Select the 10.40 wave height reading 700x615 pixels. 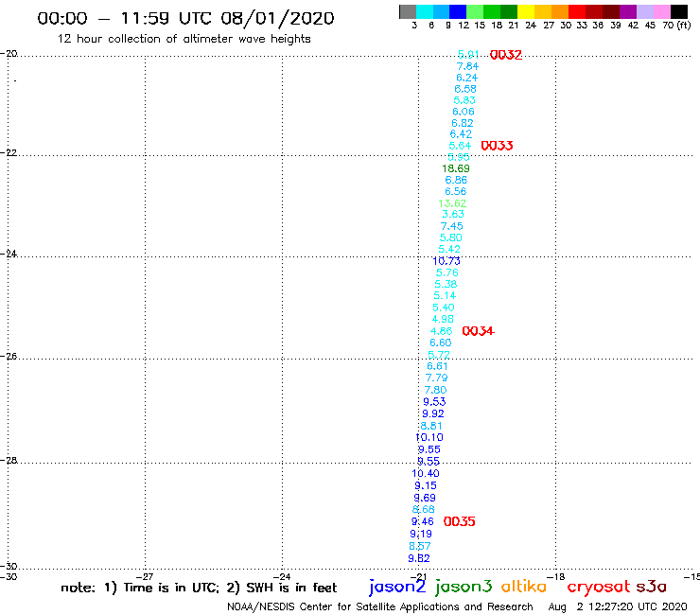(426, 473)
